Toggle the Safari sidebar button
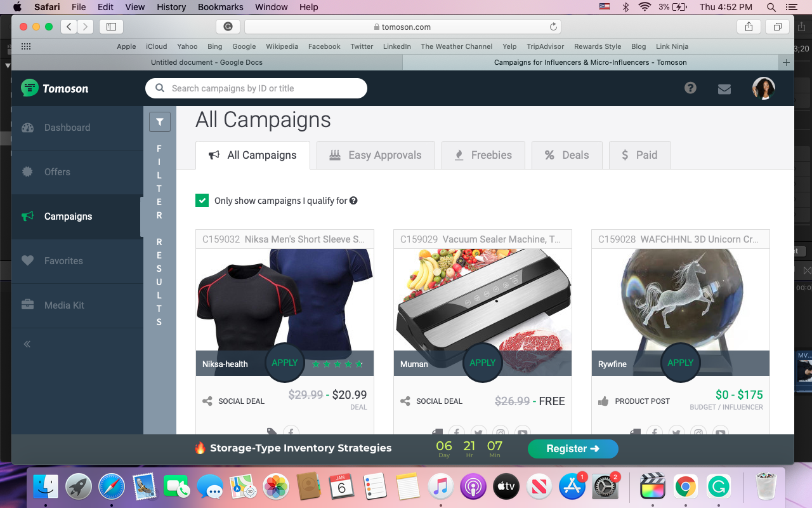The height and width of the screenshot is (508, 812). (x=112, y=27)
